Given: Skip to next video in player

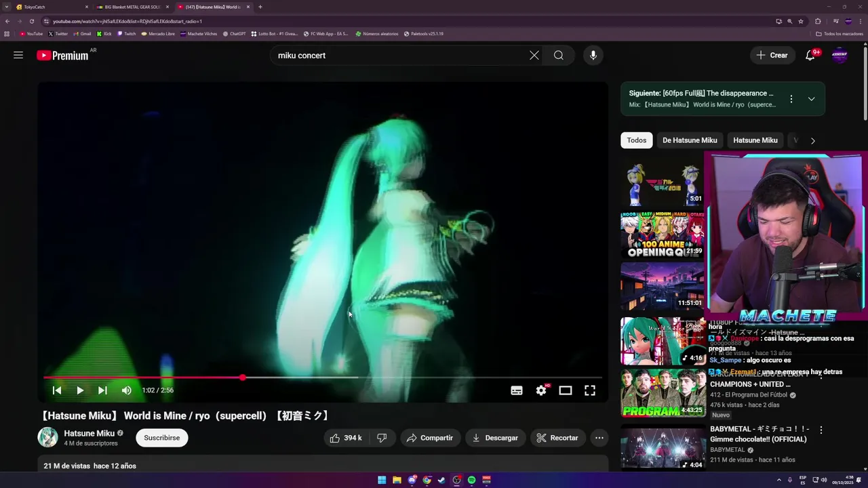Looking at the screenshot, I should (x=102, y=390).
